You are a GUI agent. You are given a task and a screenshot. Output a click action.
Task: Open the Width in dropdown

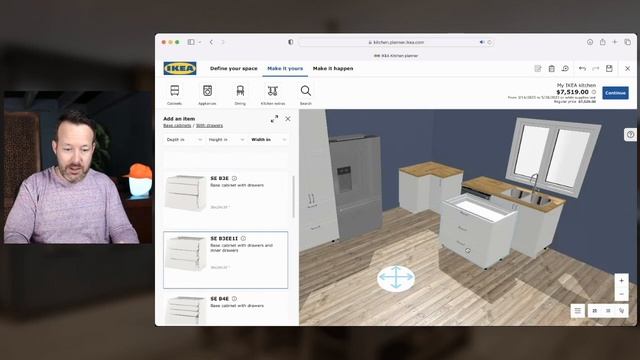point(268,140)
